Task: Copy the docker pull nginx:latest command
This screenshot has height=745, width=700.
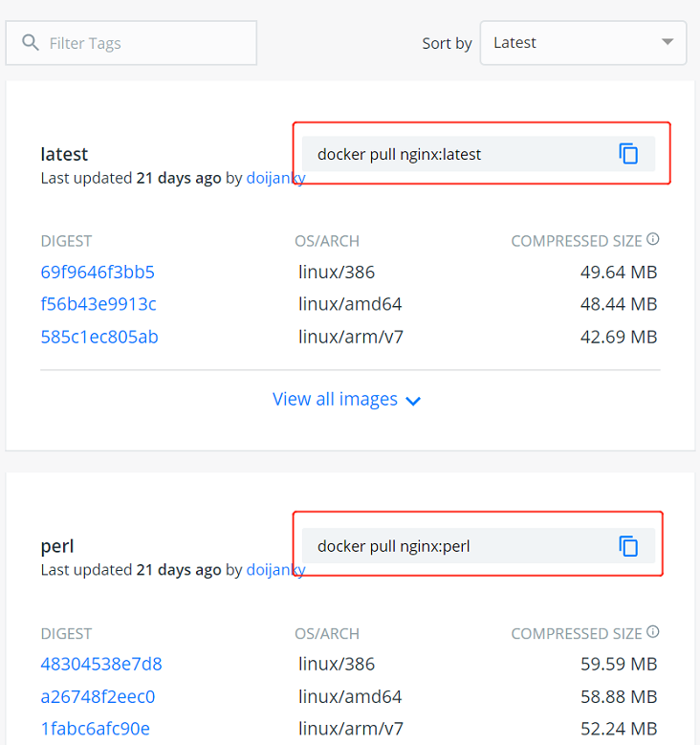Action: coord(628,154)
